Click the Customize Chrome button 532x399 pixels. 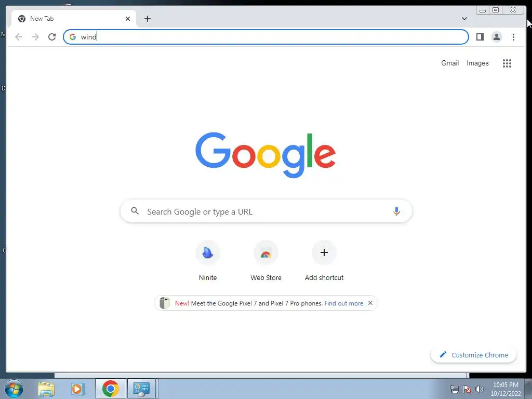pos(474,355)
